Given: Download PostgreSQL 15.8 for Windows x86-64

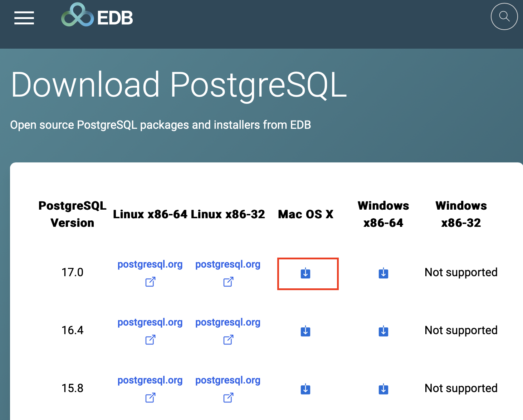Looking at the screenshot, I should [x=383, y=389].
